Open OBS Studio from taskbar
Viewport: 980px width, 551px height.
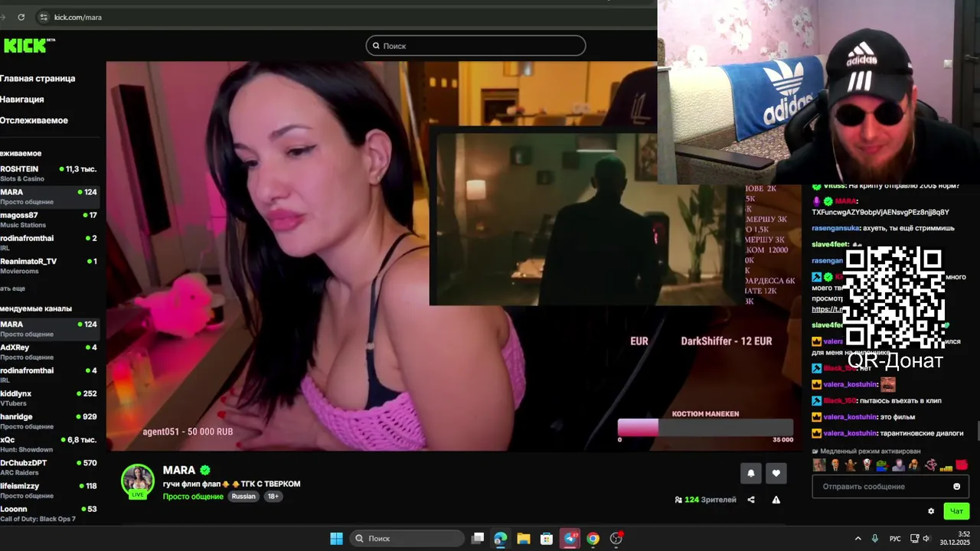[x=616, y=538]
